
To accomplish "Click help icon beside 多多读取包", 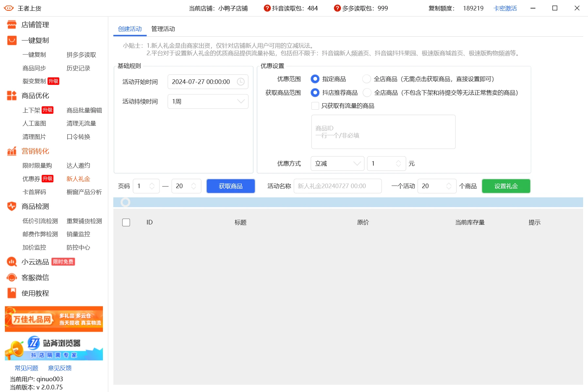I will [337, 8].
